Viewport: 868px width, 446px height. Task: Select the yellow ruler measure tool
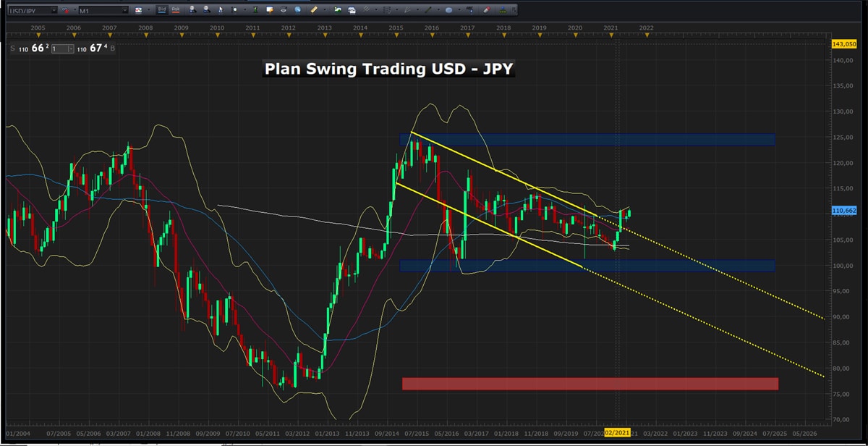[x=315, y=10]
